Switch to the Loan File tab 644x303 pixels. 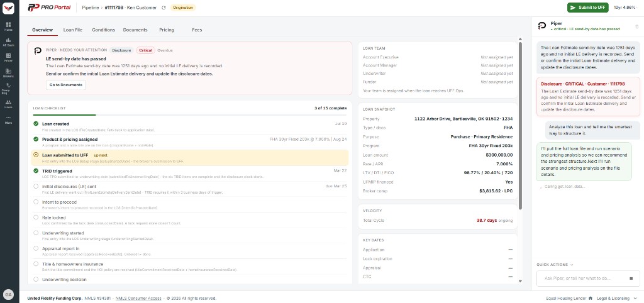(x=73, y=30)
